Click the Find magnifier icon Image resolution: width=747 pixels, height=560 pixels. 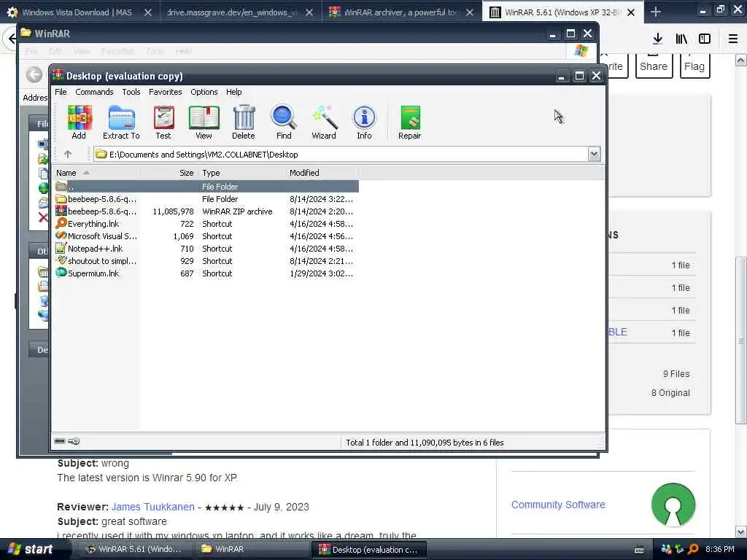[x=284, y=122]
